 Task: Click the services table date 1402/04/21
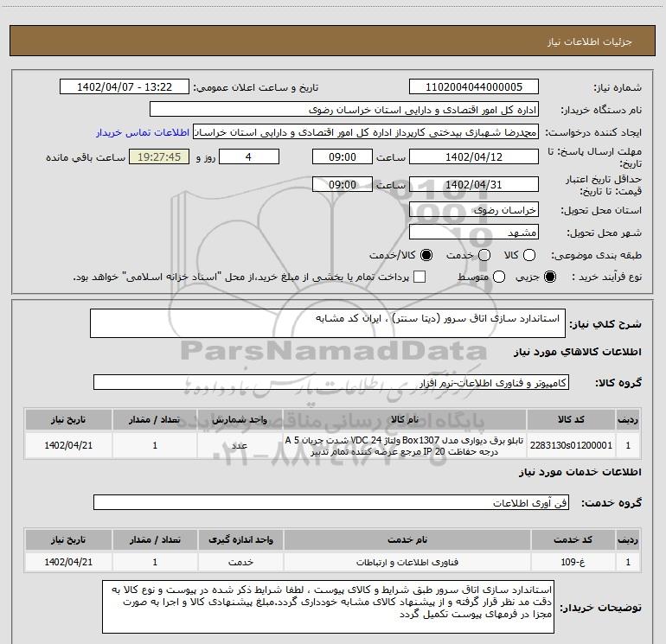pyautogui.click(x=68, y=562)
